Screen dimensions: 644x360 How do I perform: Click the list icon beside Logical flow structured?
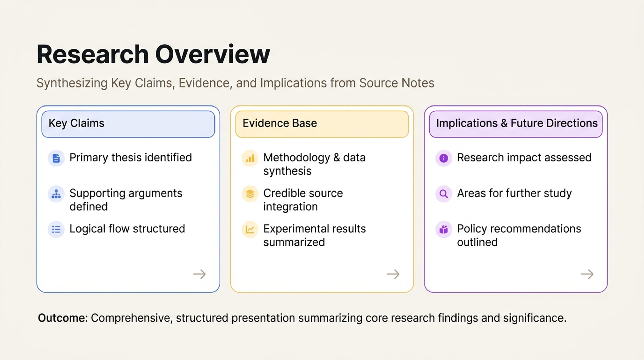(x=56, y=229)
